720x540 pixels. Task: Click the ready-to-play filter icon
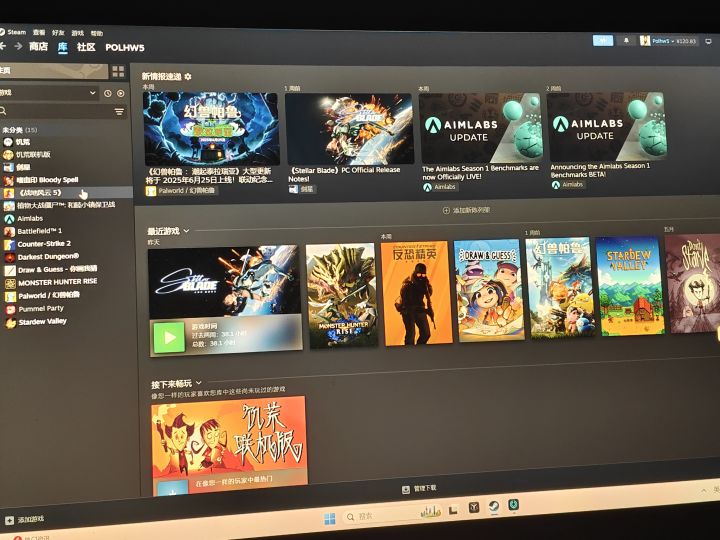point(121,93)
